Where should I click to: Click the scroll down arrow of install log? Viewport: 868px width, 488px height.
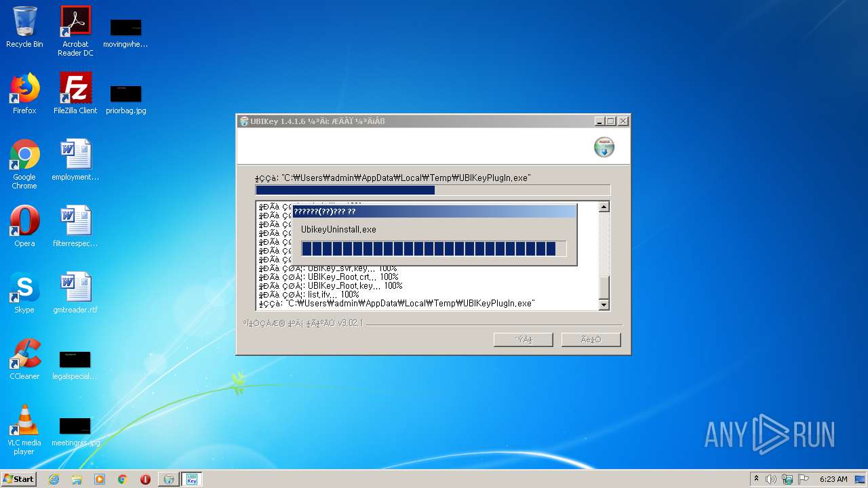604,305
